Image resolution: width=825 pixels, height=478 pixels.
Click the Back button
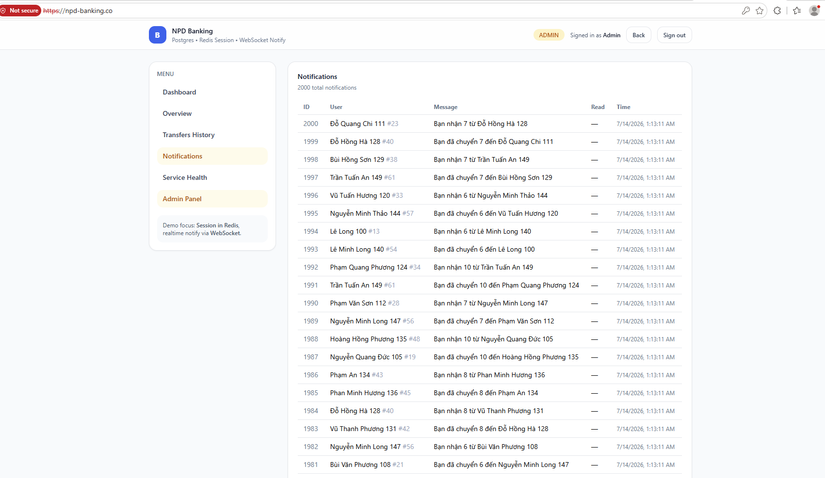coord(638,35)
